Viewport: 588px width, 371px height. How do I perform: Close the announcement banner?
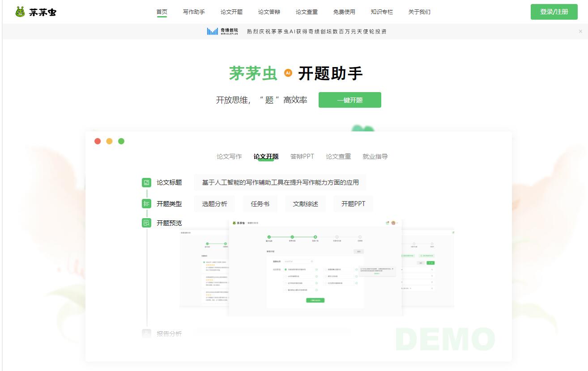click(x=580, y=31)
